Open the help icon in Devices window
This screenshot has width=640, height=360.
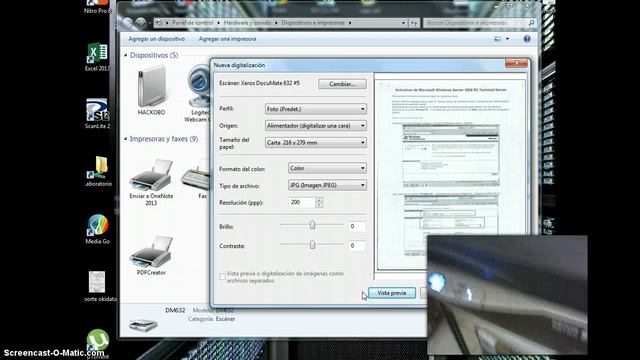pyautogui.click(x=527, y=39)
